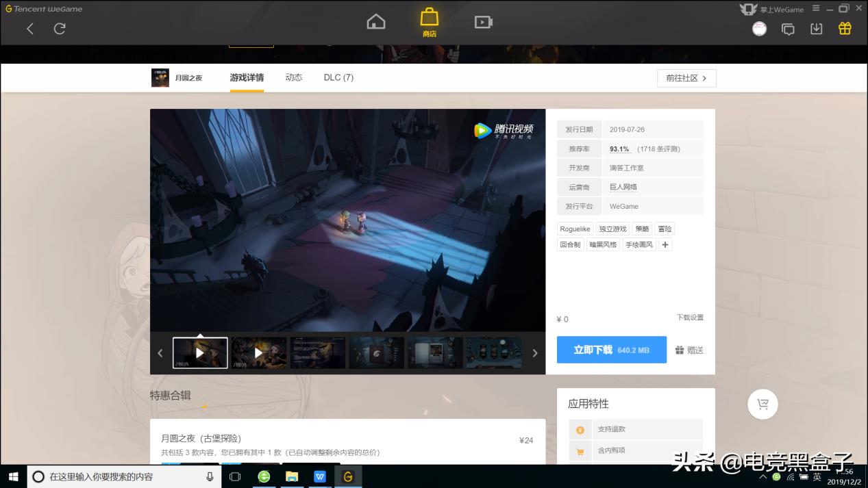Show next screenshots with right arrow
The height and width of the screenshot is (488, 868).
(535, 353)
